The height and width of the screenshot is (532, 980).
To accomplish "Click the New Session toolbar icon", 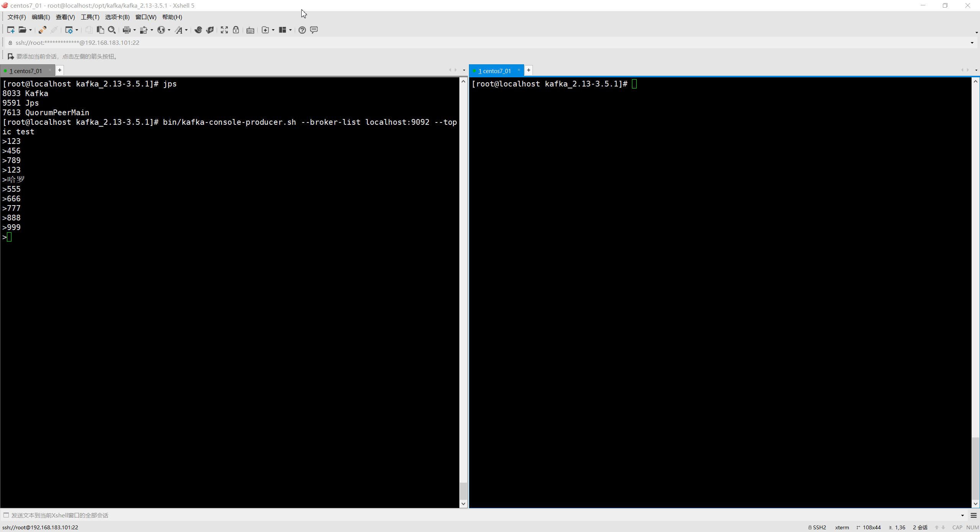I will click(x=10, y=30).
